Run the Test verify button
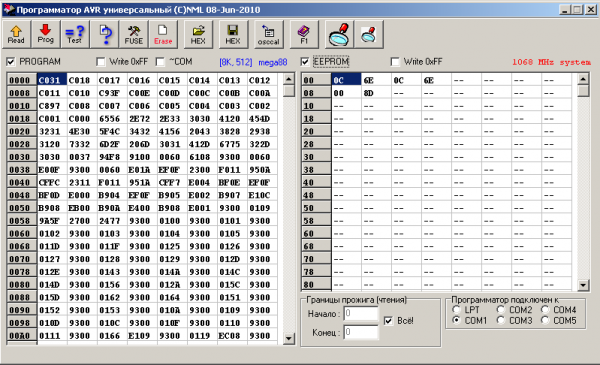This screenshot has height=365, width=600. 75,34
